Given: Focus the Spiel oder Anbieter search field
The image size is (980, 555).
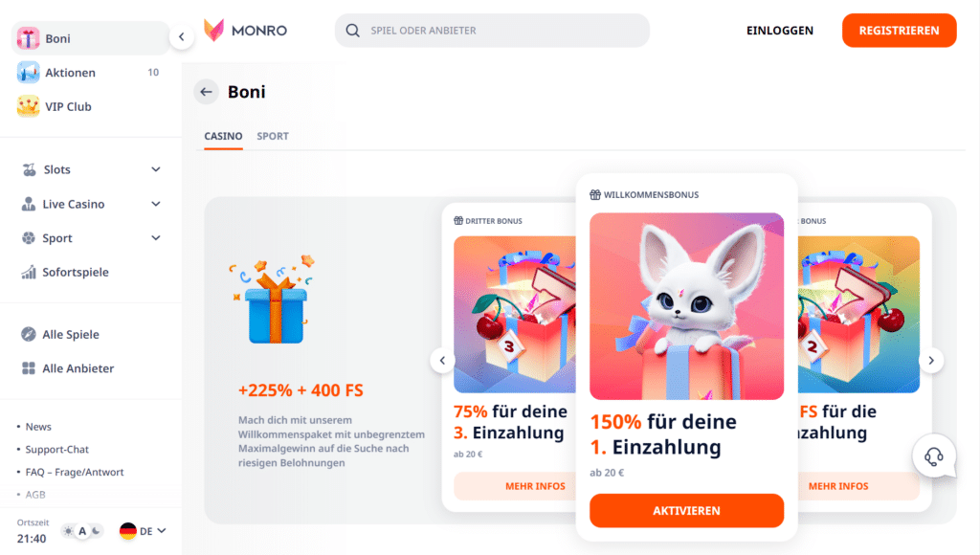Looking at the screenshot, I should pos(492,31).
